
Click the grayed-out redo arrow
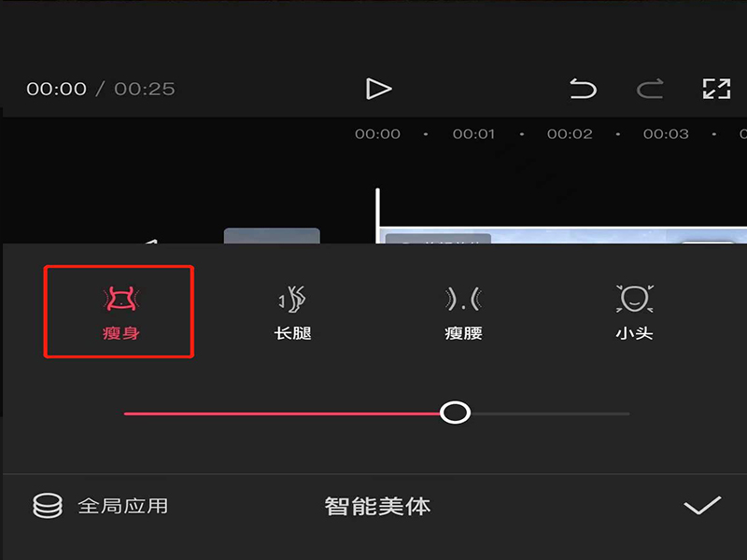click(x=650, y=89)
